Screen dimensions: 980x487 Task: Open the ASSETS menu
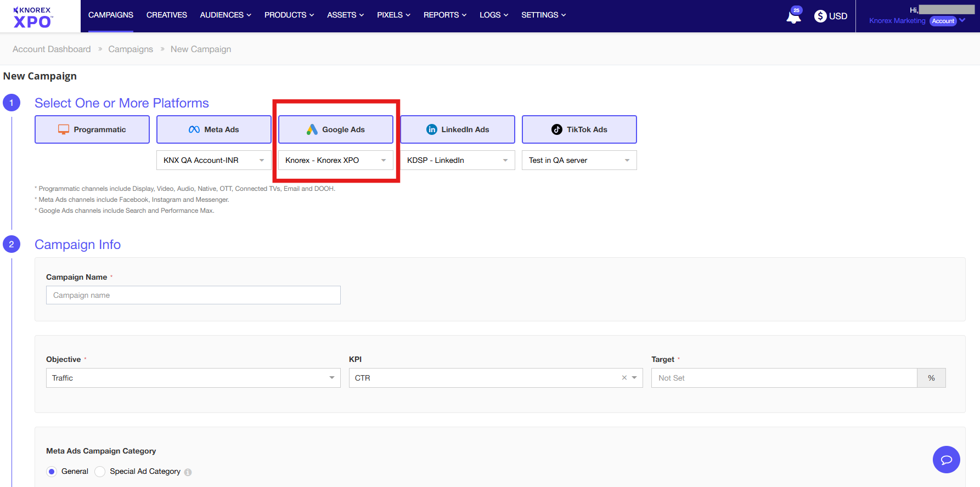pos(346,15)
